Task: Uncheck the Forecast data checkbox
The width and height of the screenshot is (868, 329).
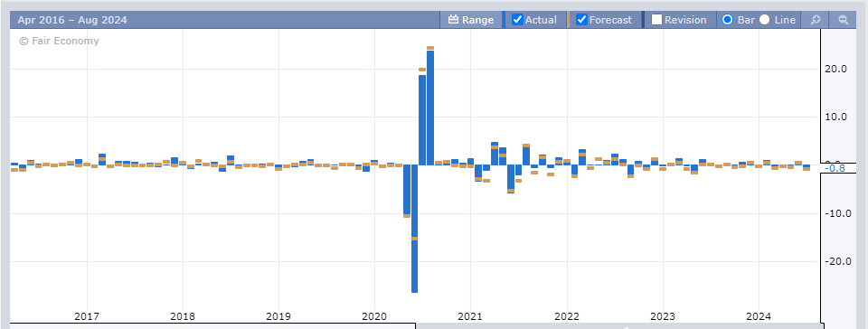Action: click(581, 20)
